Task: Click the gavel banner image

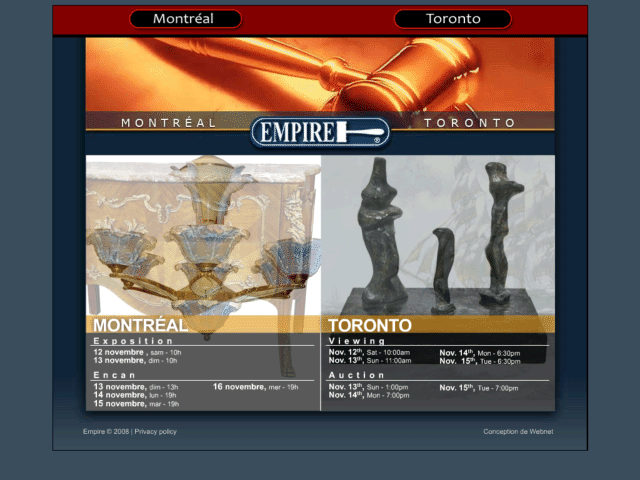Action: (x=320, y=74)
